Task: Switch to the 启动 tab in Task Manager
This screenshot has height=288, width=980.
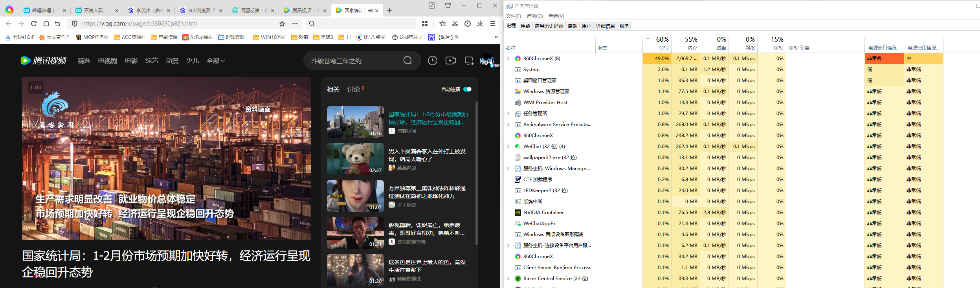Action: 573,26
